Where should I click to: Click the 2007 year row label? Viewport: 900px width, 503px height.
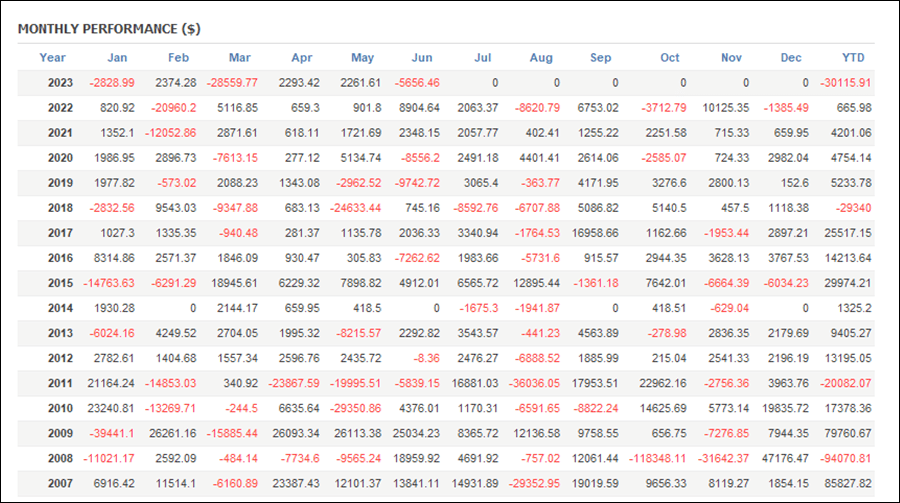[60, 483]
